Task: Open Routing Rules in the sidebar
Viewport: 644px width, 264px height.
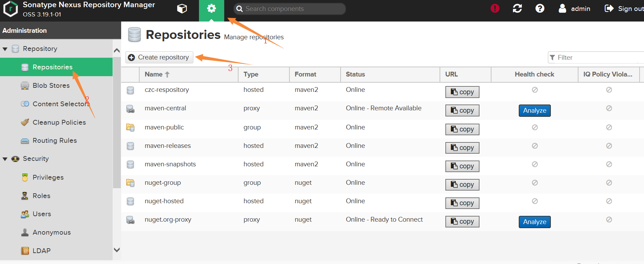Action: click(x=56, y=140)
